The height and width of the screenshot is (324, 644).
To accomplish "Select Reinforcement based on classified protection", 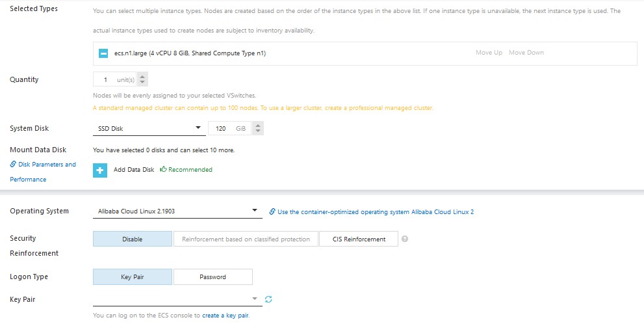I will coord(246,239).
